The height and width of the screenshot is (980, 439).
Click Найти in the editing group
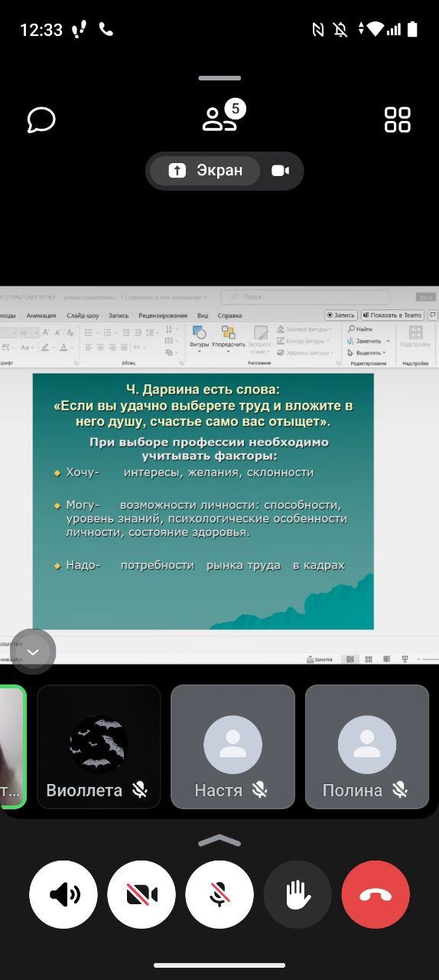point(360,328)
